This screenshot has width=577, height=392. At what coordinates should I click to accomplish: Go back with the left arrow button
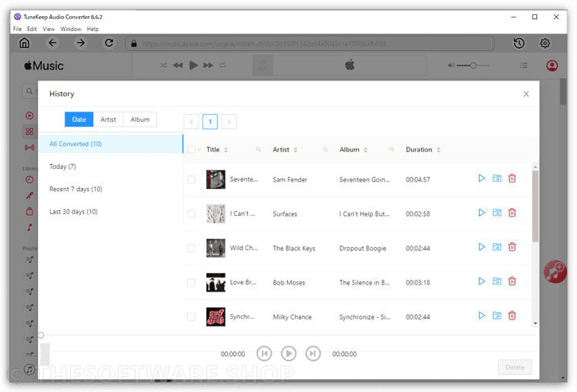tap(53, 43)
